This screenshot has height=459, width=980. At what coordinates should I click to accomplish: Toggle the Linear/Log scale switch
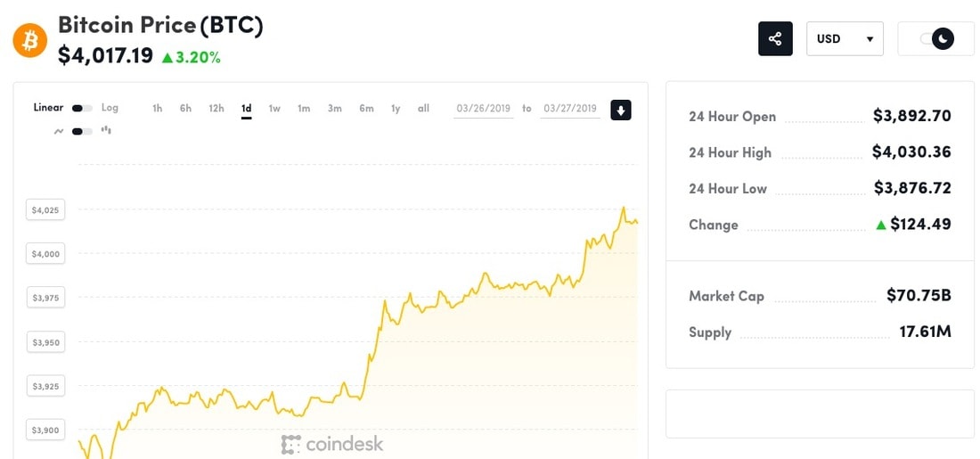[82, 108]
